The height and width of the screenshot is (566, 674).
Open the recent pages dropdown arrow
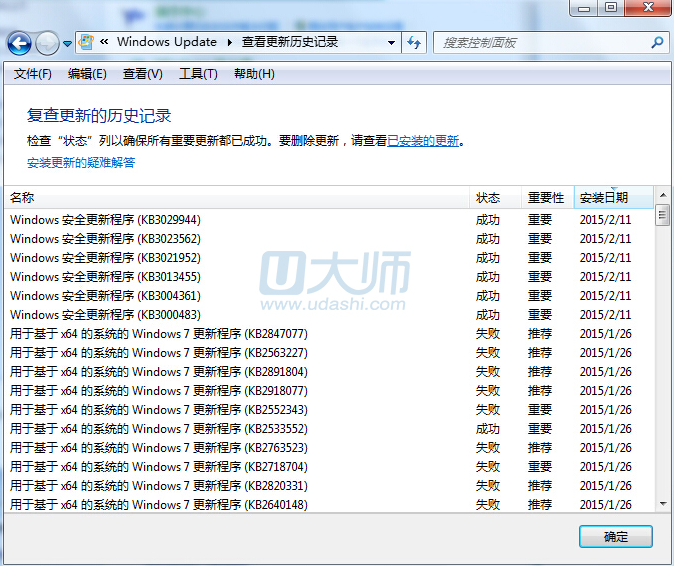point(68,44)
